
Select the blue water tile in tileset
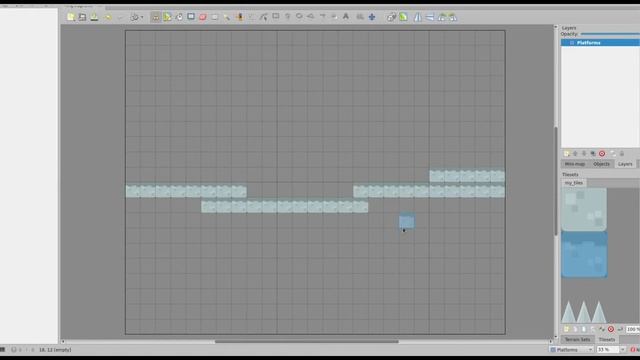click(x=584, y=255)
